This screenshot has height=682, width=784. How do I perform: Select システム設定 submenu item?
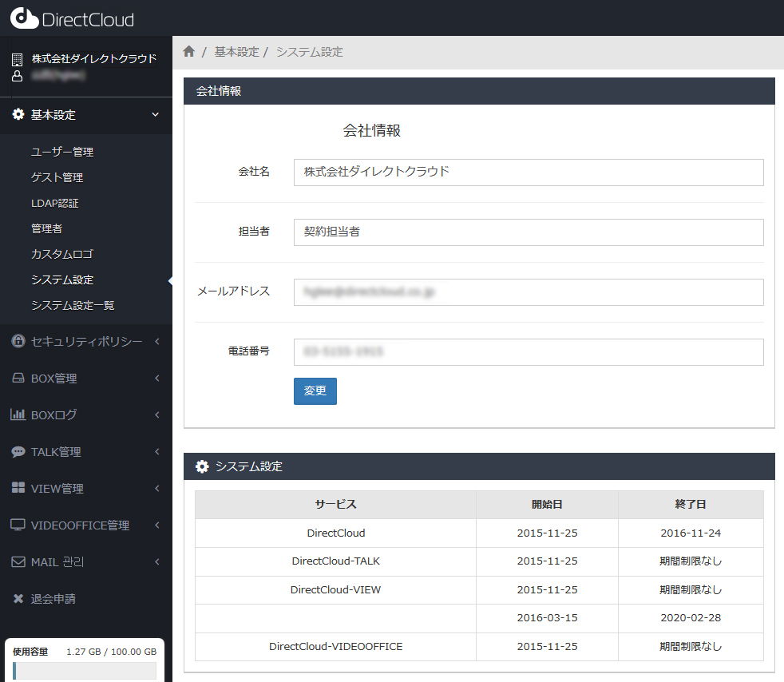click(62, 280)
